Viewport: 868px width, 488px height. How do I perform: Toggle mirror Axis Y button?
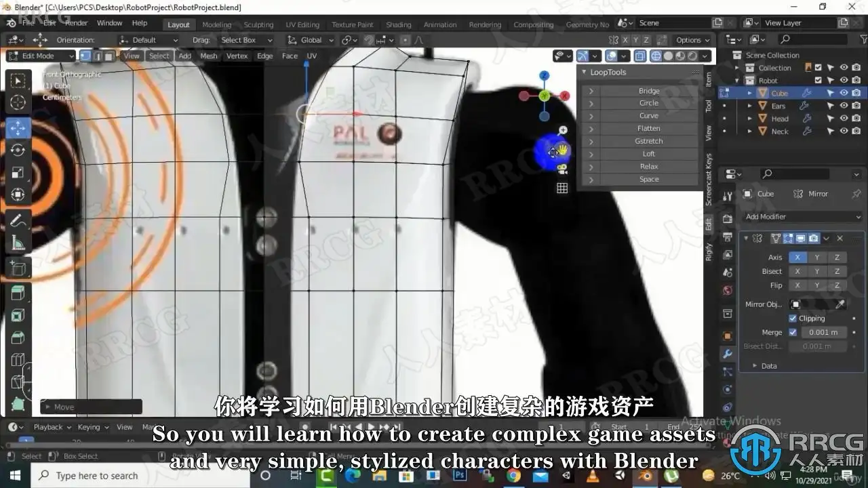click(x=817, y=258)
